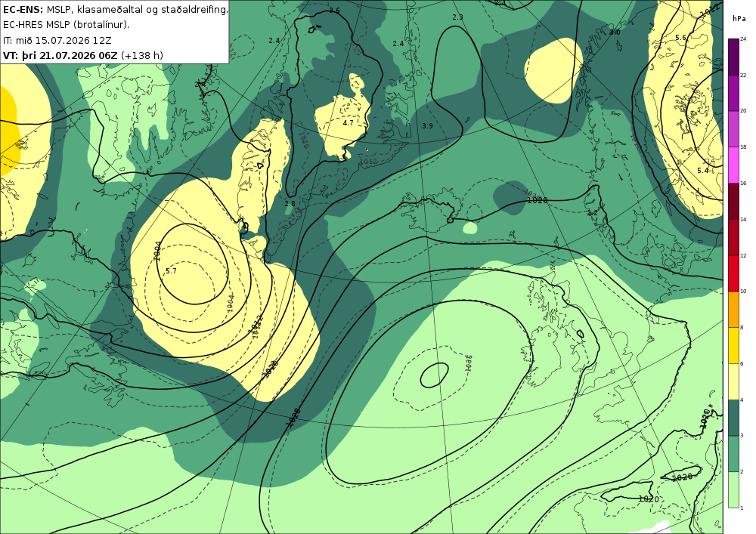756x534 pixels.
Task: Click the valid time 'VT: þri 21.07.2026 06Z'
Action: [x=60, y=55]
